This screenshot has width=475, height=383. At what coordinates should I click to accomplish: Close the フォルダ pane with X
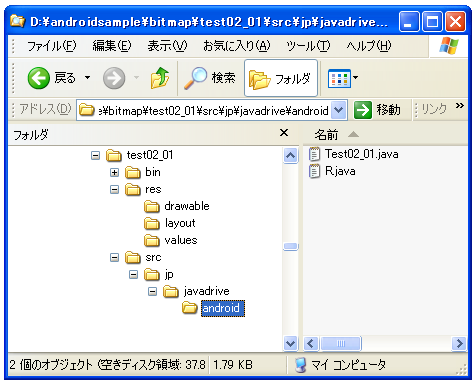[284, 133]
